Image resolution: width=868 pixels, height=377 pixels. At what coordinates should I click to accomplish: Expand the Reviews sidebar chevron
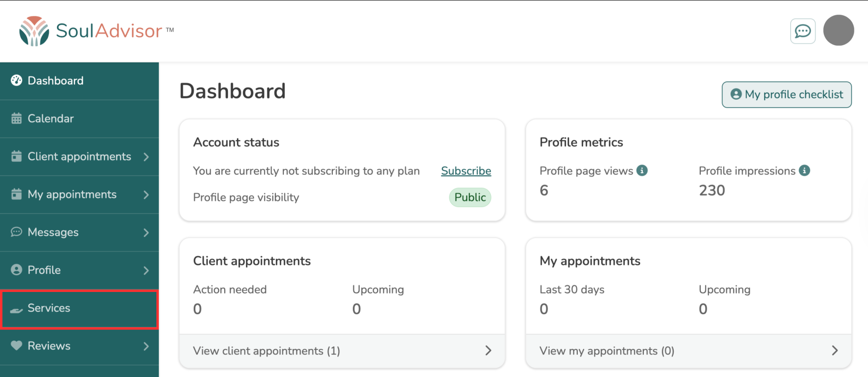146,346
